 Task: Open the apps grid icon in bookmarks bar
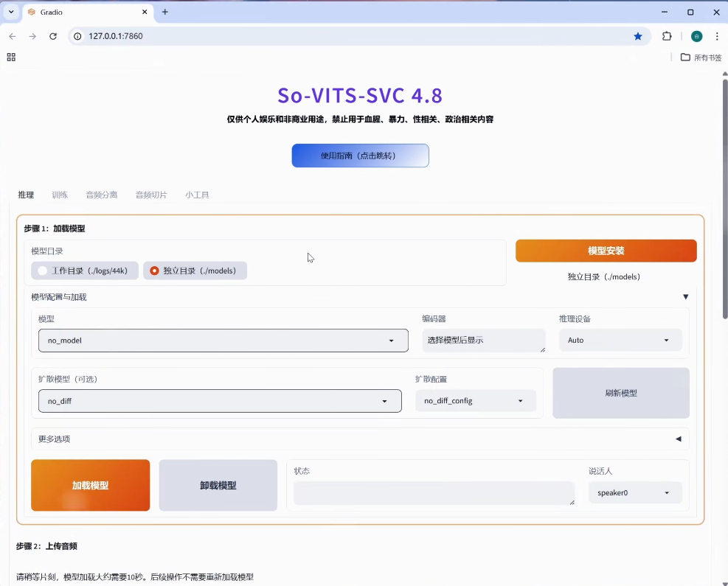coord(11,57)
